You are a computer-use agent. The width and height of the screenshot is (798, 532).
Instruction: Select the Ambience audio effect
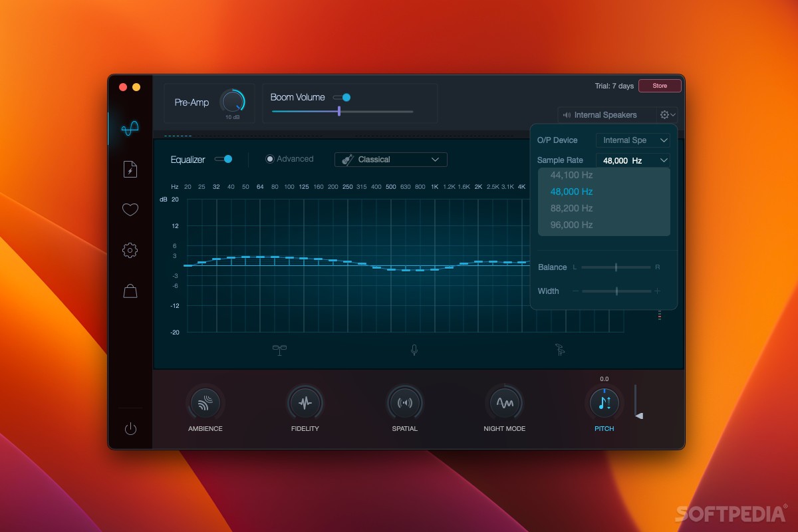tap(205, 402)
